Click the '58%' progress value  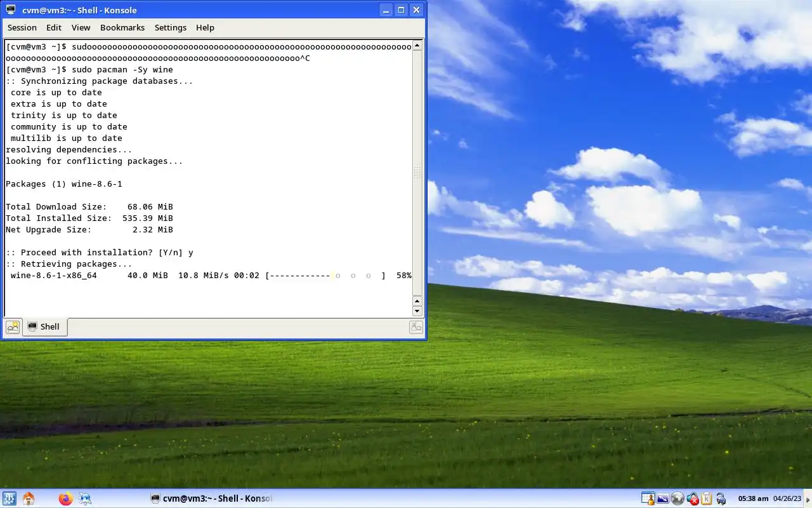point(404,276)
